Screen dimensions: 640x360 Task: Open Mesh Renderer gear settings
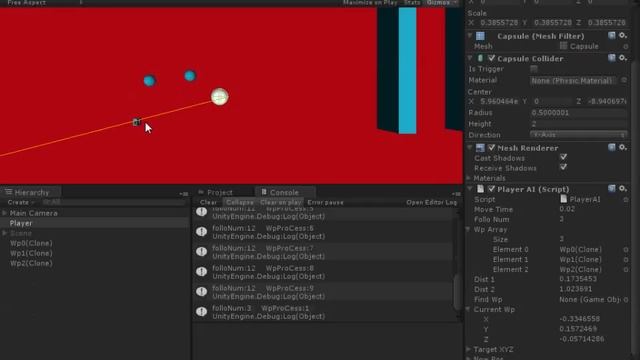pos(622,147)
